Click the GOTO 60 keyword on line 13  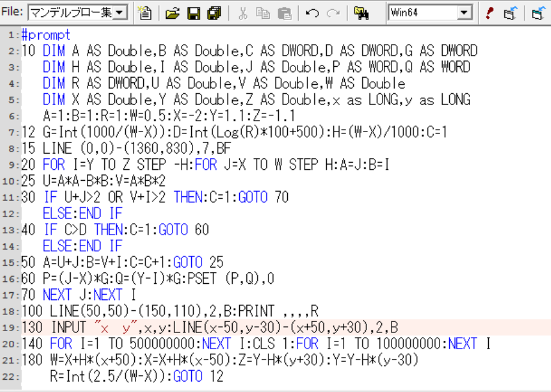[184, 230]
